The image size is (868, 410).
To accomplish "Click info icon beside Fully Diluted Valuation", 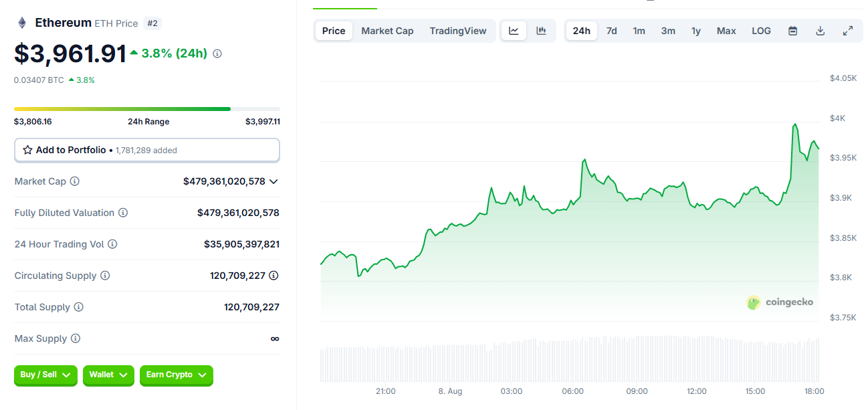I will [x=123, y=213].
